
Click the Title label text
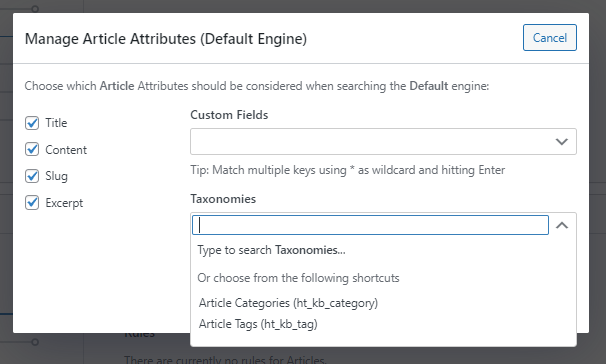tap(56, 123)
